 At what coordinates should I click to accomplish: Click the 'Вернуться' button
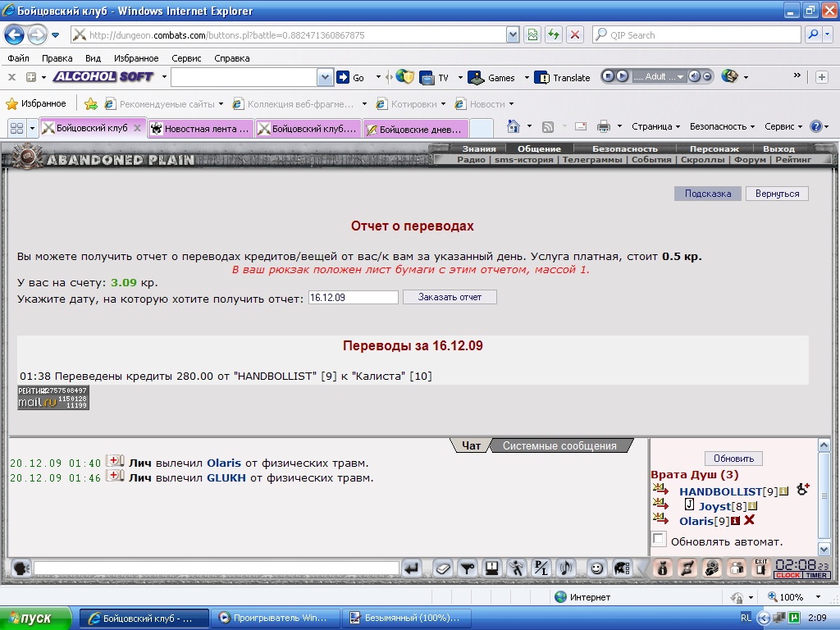pos(777,194)
